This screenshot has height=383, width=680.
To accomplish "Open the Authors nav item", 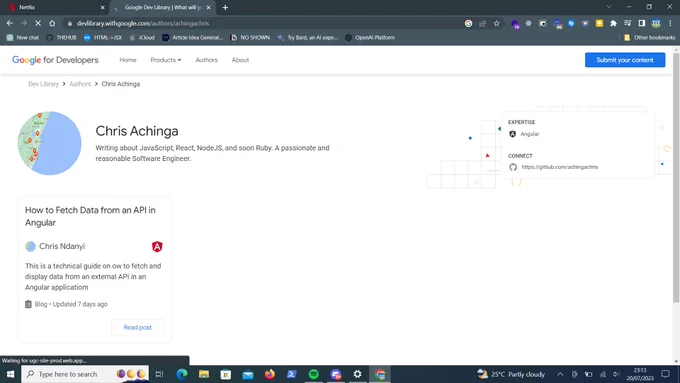I will click(206, 60).
